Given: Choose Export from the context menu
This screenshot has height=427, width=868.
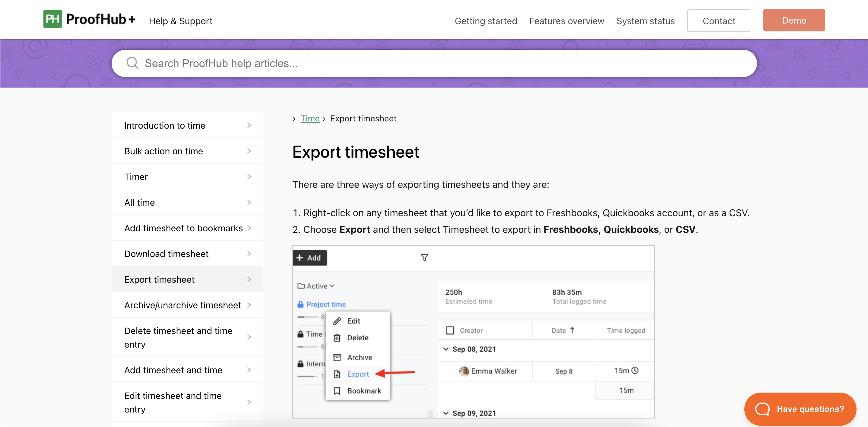Looking at the screenshot, I should [x=358, y=374].
